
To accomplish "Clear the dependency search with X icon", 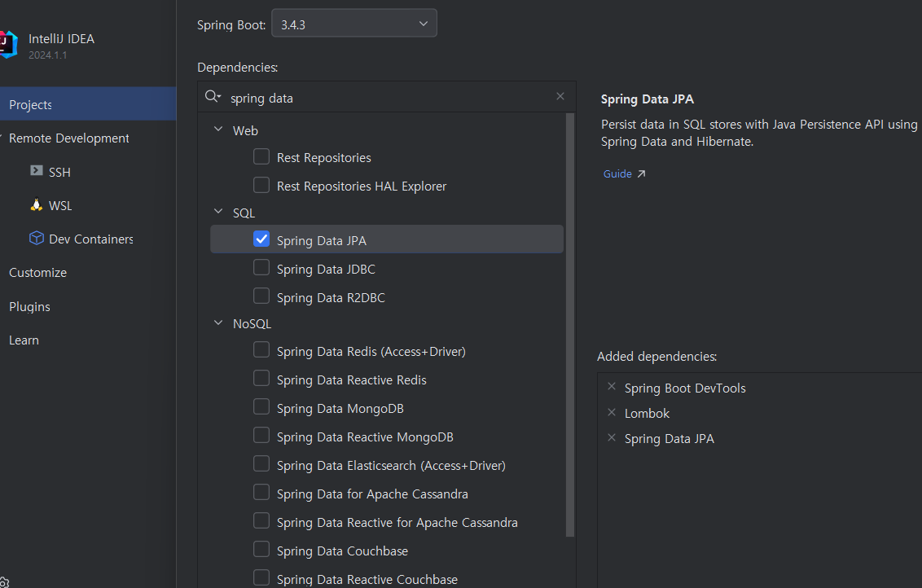I will click(x=560, y=96).
